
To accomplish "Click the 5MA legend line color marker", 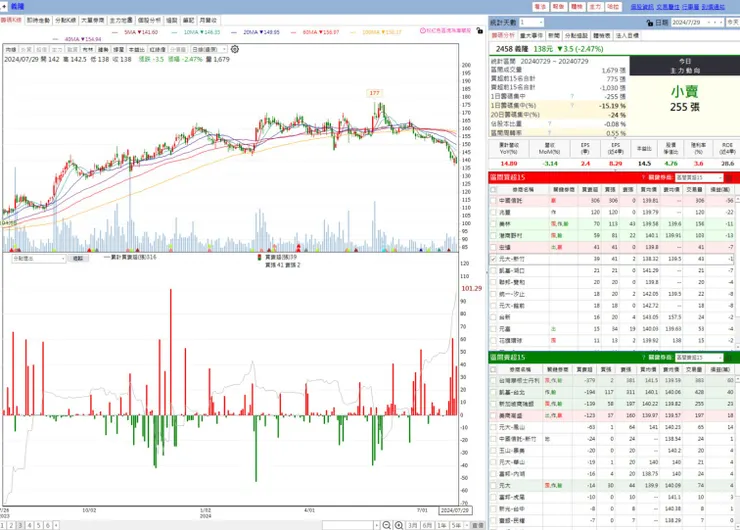I will [115, 32].
